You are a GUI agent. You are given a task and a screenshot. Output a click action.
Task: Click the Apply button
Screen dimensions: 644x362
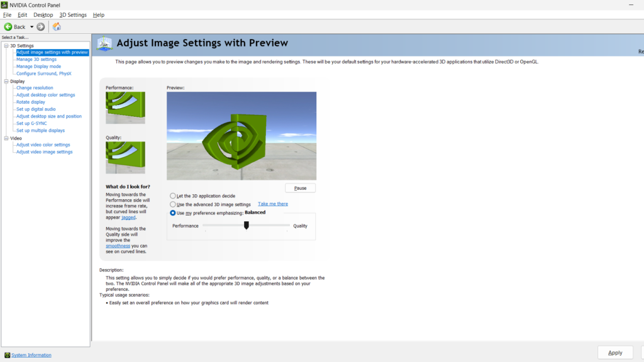[615, 352]
